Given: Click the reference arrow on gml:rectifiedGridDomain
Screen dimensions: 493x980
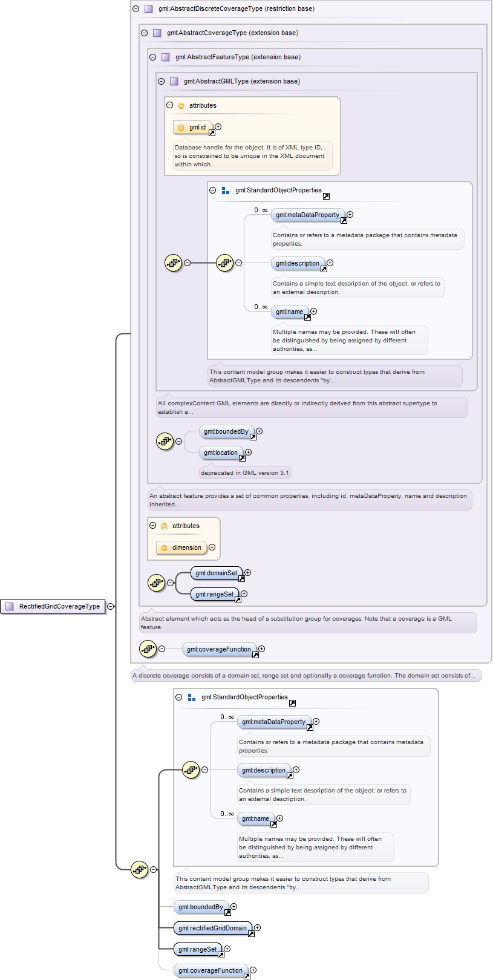Looking at the screenshot, I should point(251,933).
